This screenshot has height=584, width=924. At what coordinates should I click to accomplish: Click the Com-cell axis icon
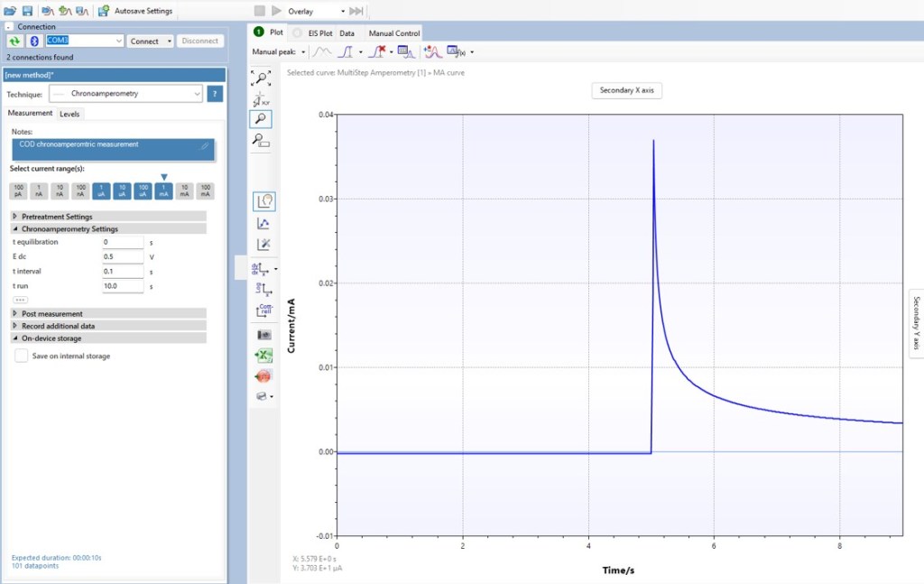[x=263, y=311]
